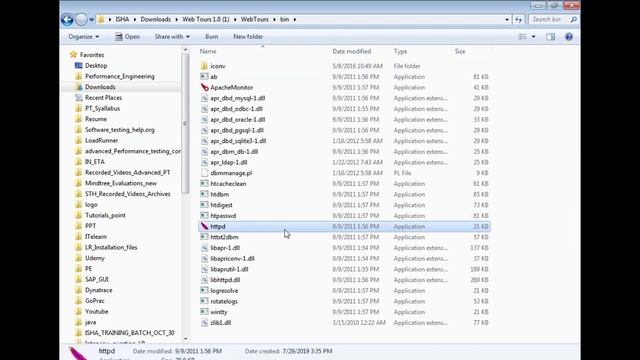
Task: Sort files by Name column header
Action: click(208, 51)
